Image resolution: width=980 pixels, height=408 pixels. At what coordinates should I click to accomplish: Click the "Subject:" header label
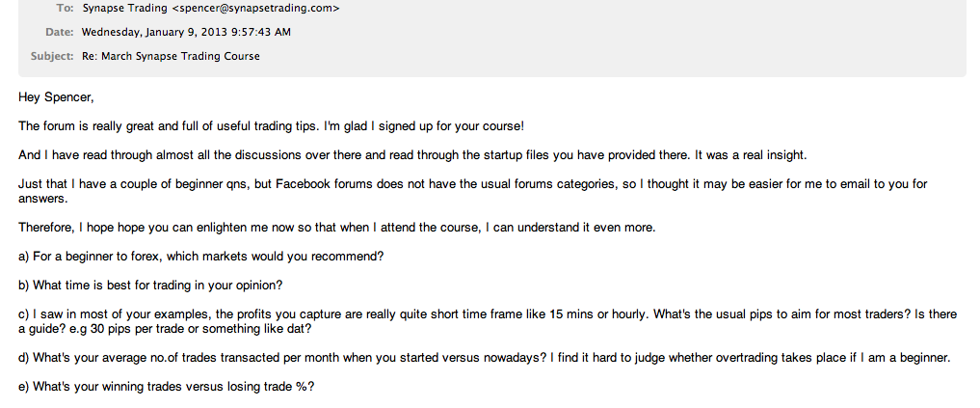tap(52, 56)
